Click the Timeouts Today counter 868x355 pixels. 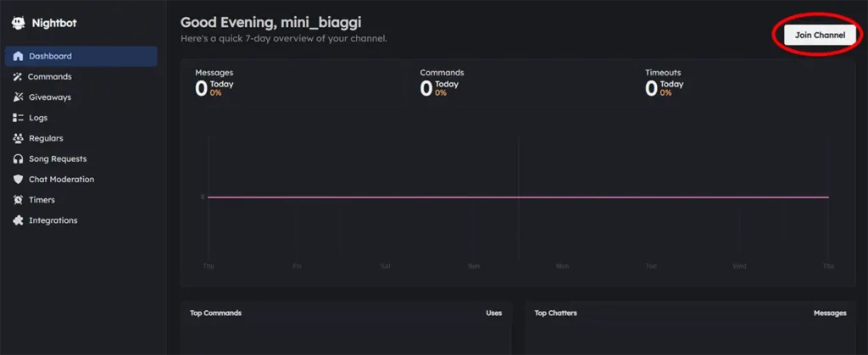tap(665, 88)
